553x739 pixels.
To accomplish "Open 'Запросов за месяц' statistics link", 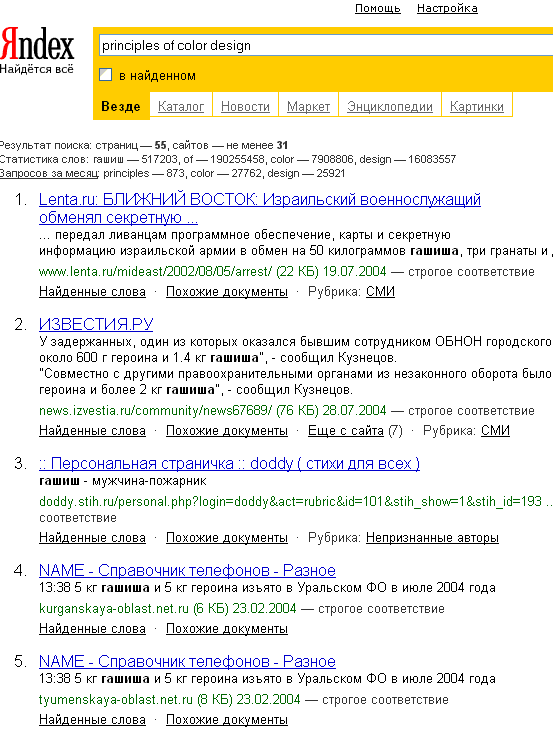I will point(50,173).
